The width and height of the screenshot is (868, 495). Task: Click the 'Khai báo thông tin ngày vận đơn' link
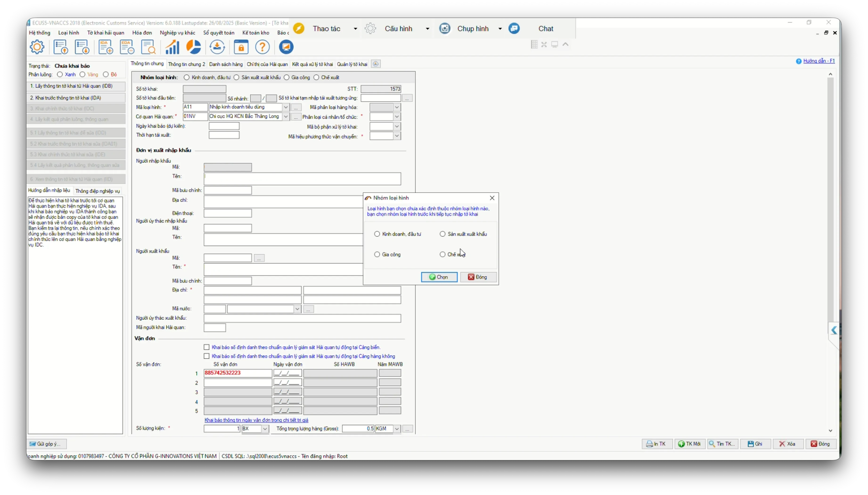256,420
